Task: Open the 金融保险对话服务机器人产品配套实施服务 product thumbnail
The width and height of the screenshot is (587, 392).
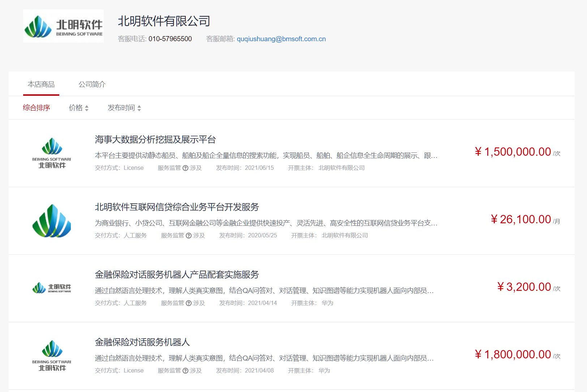Action: click(52, 288)
